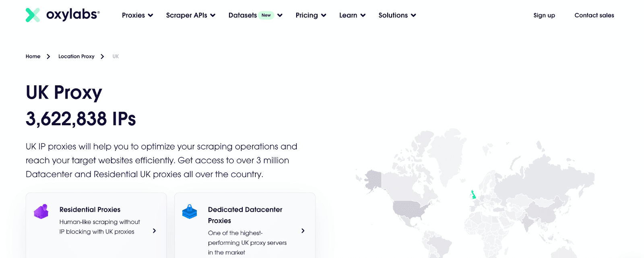The height and width of the screenshot is (258, 644).
Task: Go to Home breadcrumb link
Action: pos(33,56)
